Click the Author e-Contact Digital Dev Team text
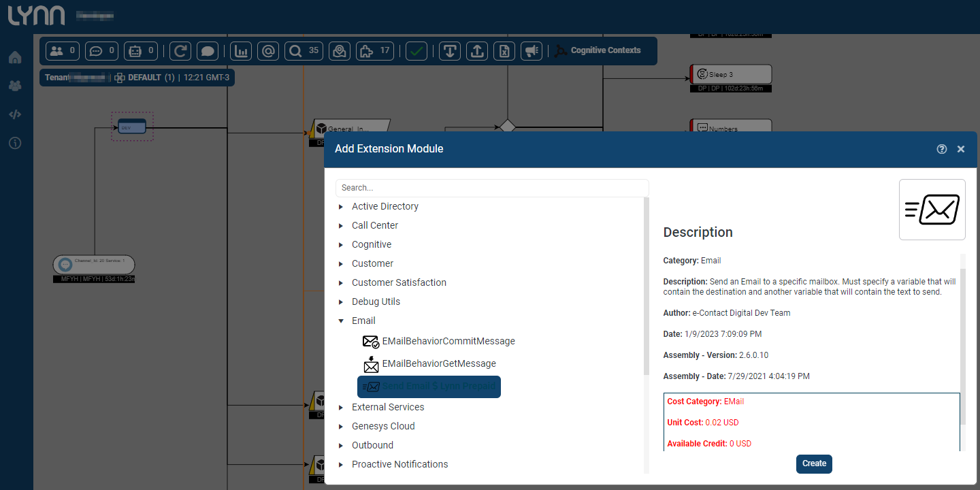Viewport: 980px width, 490px height. click(727, 313)
